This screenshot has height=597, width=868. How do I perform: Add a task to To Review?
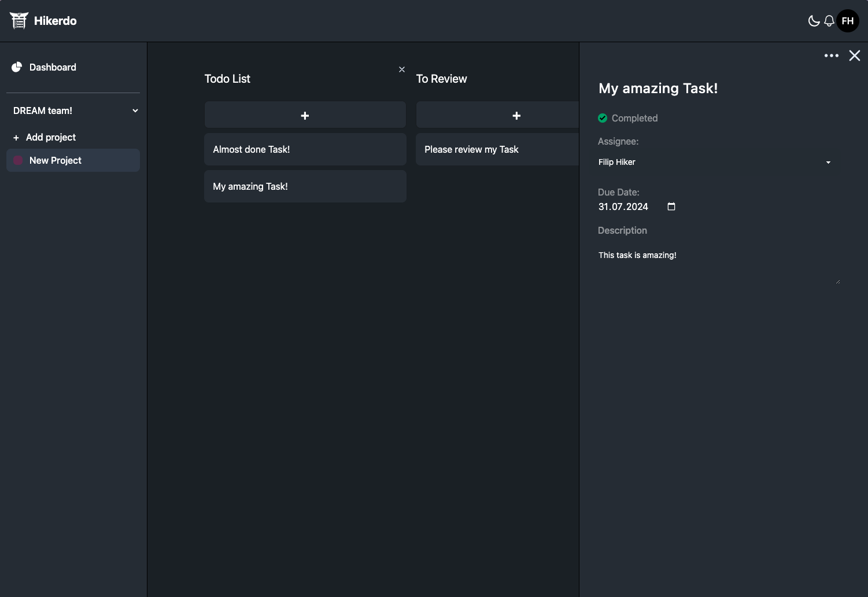(x=516, y=116)
